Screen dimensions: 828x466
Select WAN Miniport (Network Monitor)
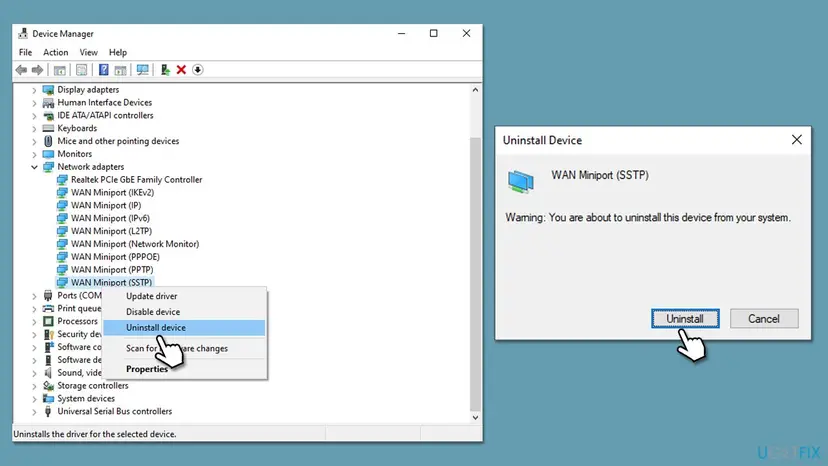pos(135,244)
